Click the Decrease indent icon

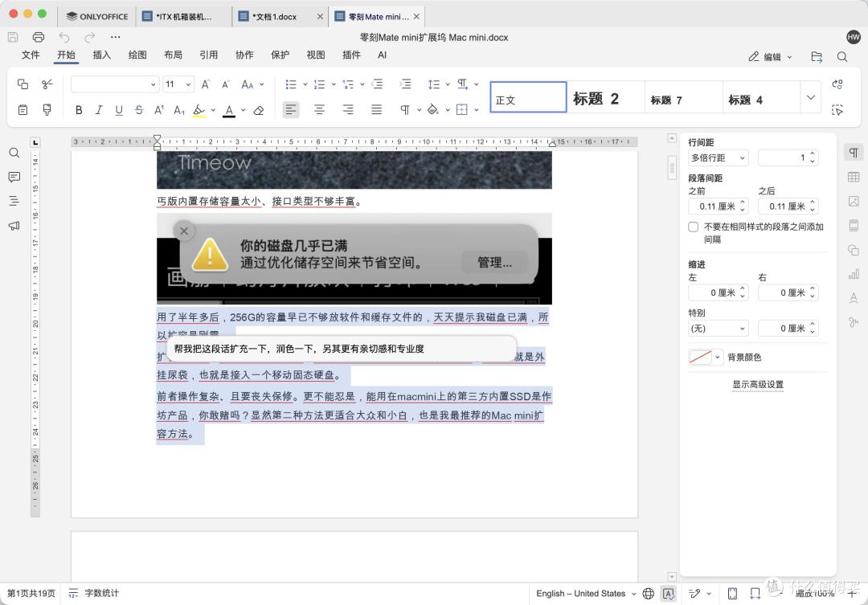377,84
